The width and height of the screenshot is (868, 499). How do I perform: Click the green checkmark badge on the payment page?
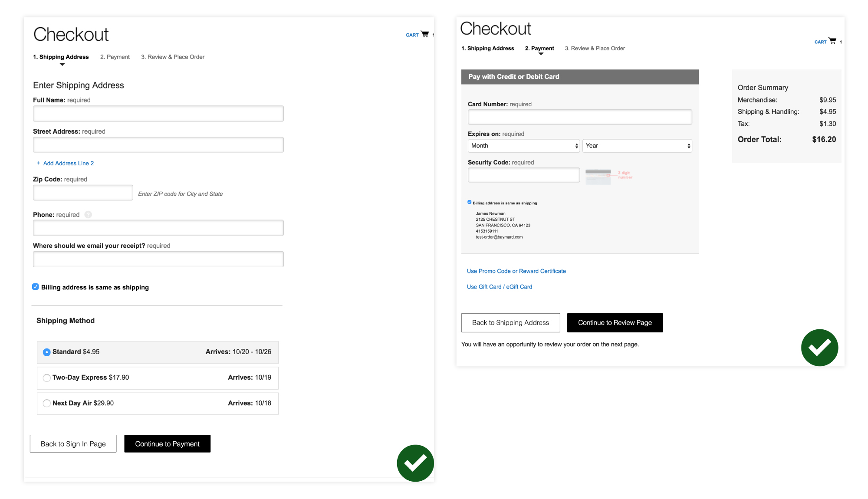click(819, 348)
